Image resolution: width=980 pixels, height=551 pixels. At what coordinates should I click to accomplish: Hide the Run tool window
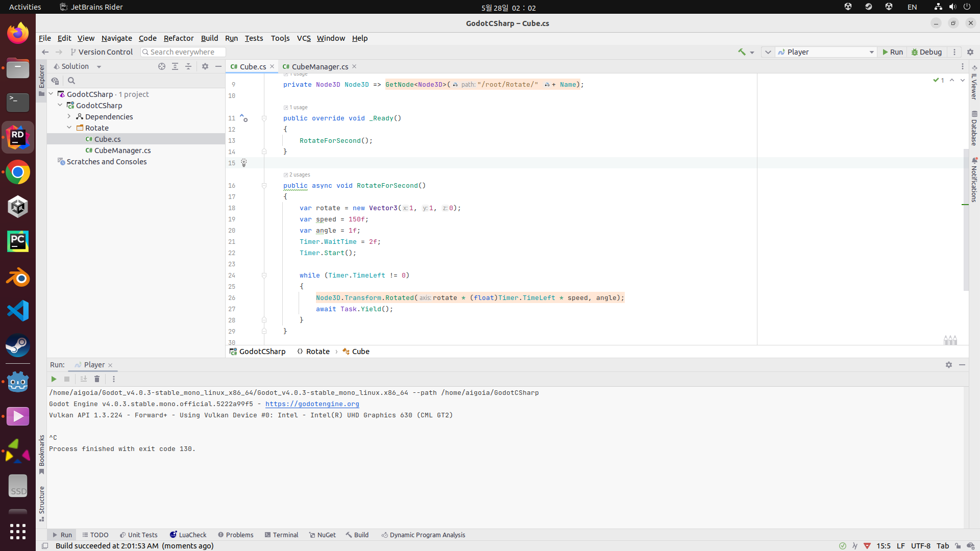coord(962,365)
